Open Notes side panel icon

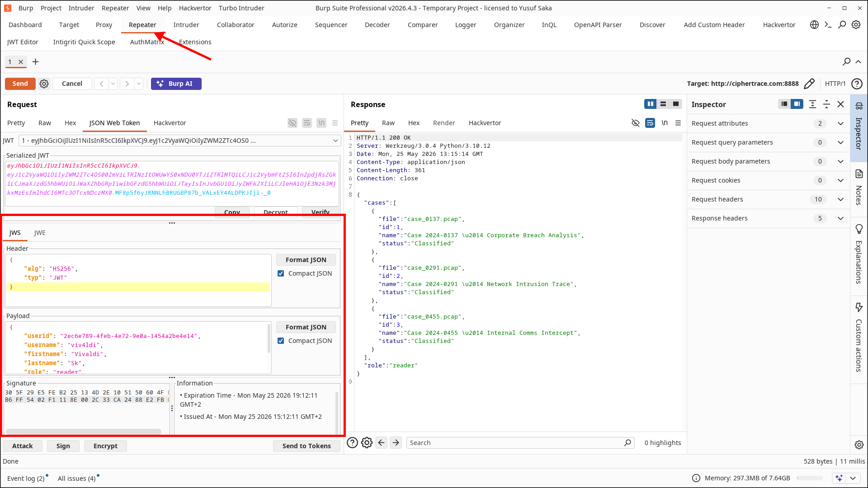pyautogui.click(x=859, y=188)
